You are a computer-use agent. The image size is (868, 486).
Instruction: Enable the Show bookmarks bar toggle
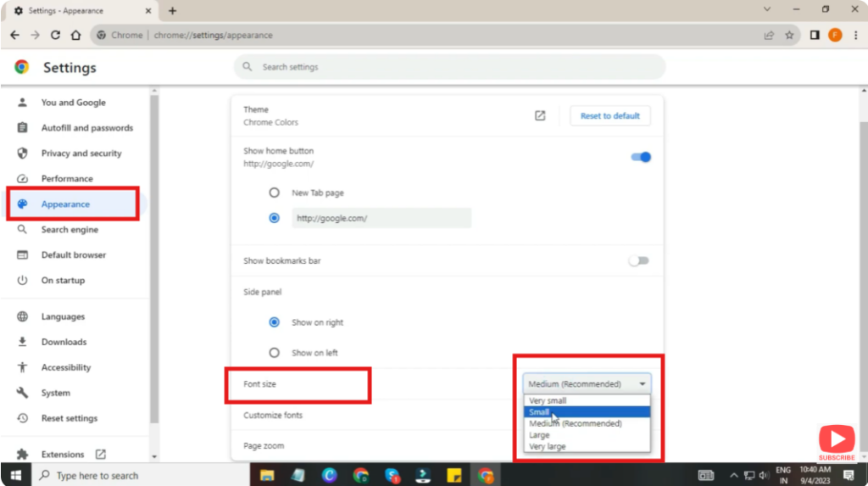[x=638, y=261]
